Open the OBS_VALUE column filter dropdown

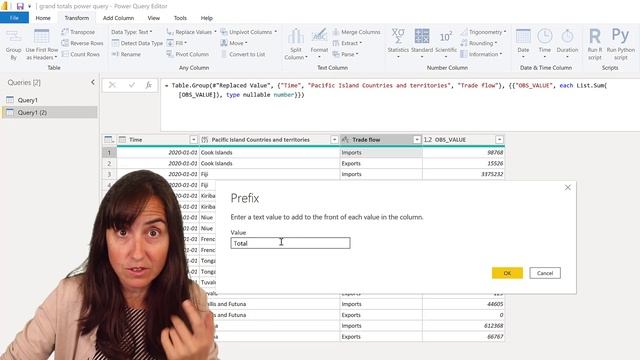(499, 140)
